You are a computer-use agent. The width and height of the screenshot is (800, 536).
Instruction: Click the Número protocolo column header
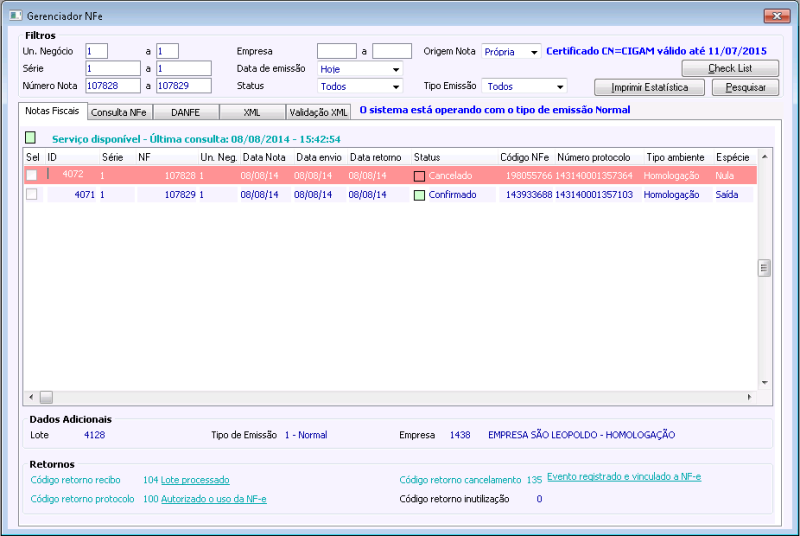click(x=594, y=157)
